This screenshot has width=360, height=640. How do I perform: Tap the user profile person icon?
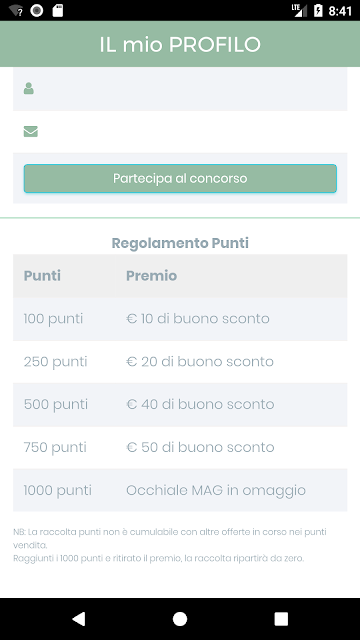[29, 89]
